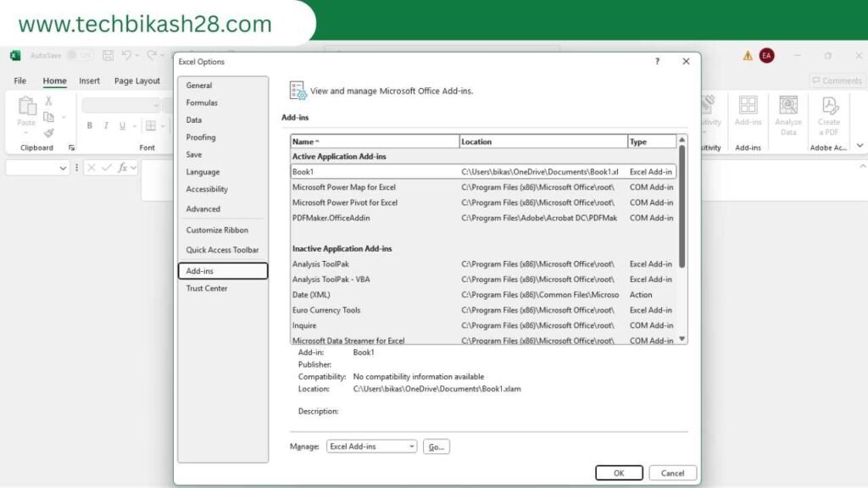This screenshot has width=868, height=488.
Task: Open the Undo history dropdown arrow
Action: tap(137, 55)
